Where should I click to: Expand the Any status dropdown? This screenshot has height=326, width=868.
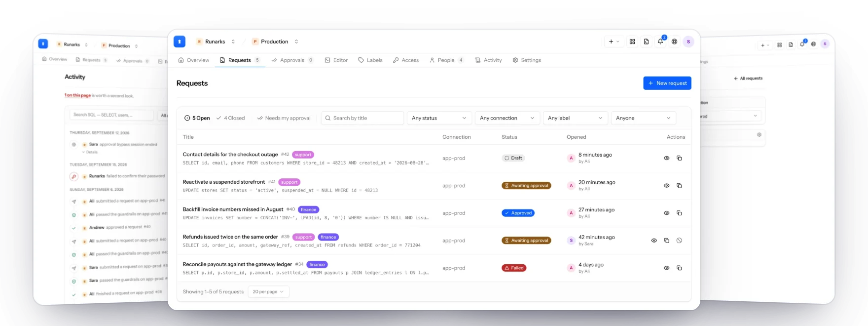pyautogui.click(x=438, y=118)
